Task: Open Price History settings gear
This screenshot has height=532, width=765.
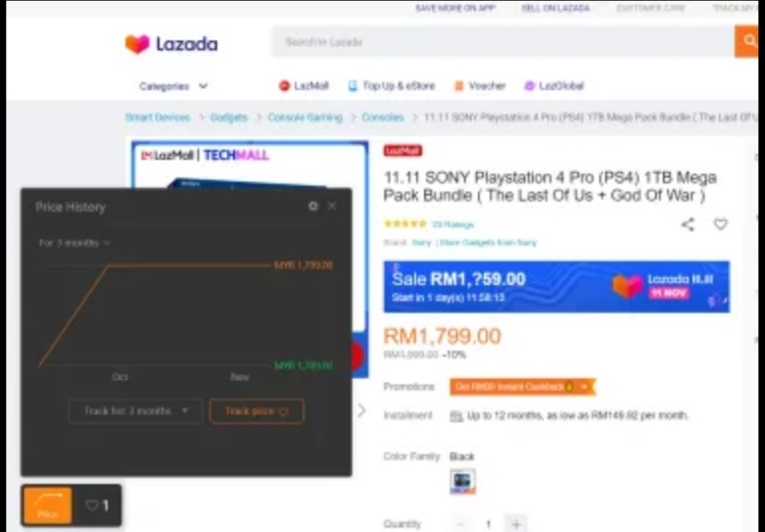Action: pyautogui.click(x=313, y=206)
